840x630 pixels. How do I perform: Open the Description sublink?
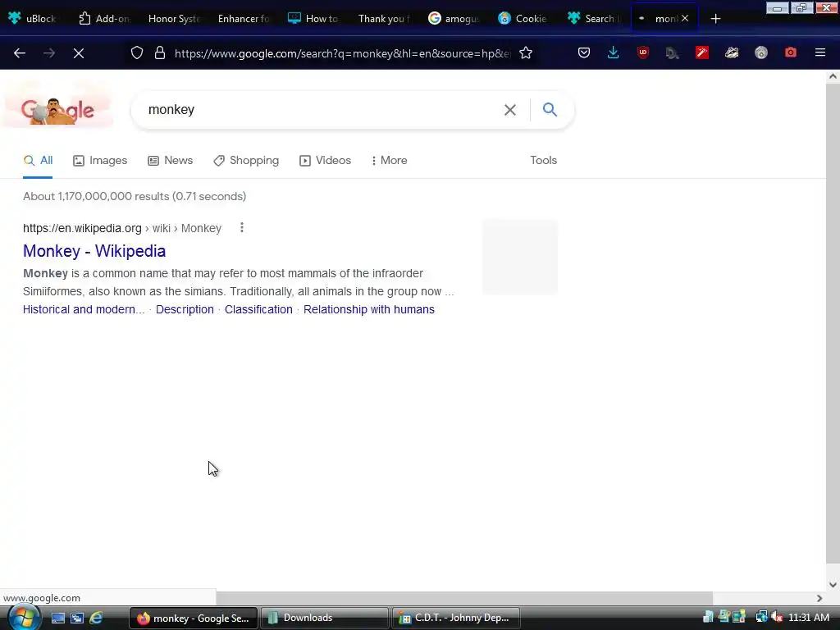tap(185, 309)
